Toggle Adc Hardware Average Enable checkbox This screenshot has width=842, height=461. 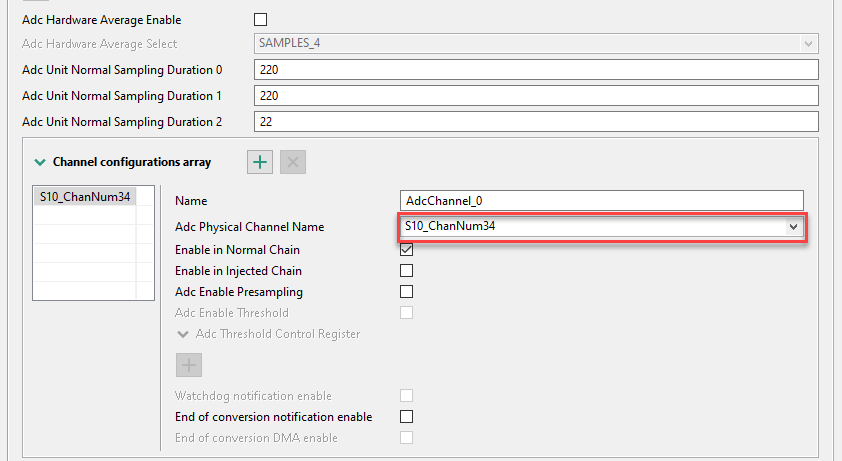[261, 19]
